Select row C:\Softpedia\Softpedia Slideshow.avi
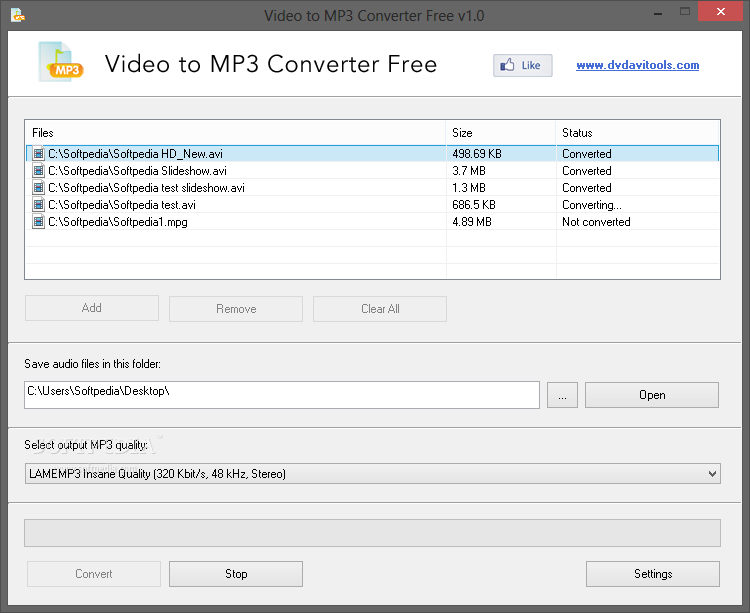750x613 pixels. point(372,171)
